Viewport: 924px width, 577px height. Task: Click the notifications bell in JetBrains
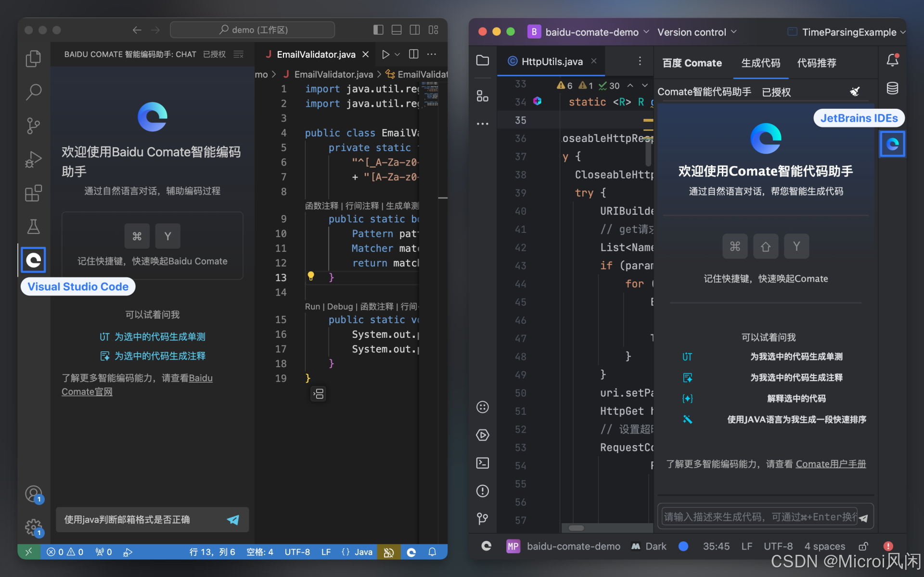(x=892, y=61)
